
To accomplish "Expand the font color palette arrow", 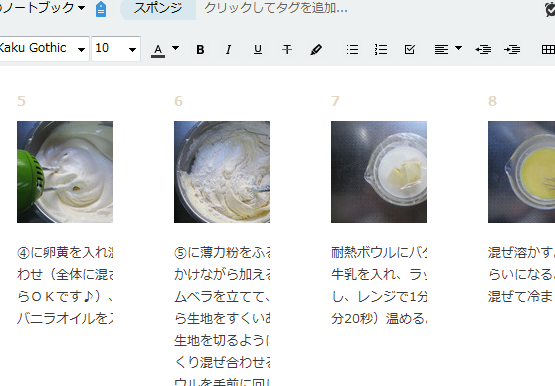I will coord(176,48).
